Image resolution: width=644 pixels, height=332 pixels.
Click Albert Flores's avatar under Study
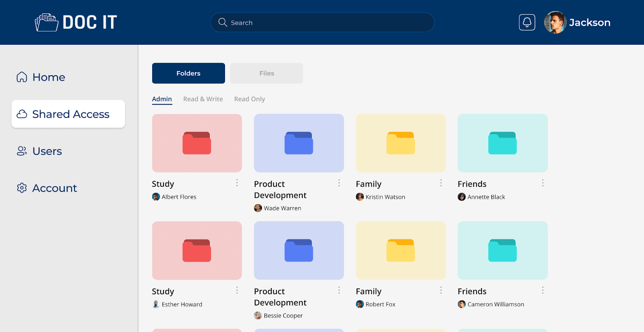point(156,197)
